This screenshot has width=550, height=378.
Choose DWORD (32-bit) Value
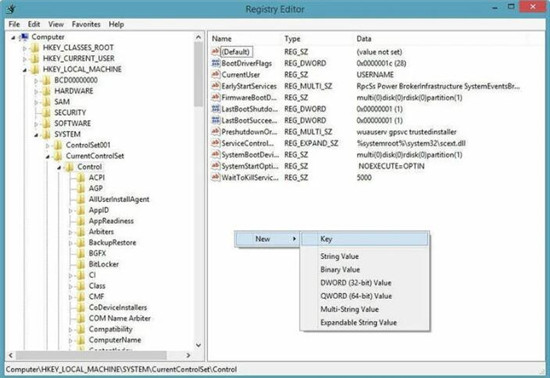click(x=365, y=283)
